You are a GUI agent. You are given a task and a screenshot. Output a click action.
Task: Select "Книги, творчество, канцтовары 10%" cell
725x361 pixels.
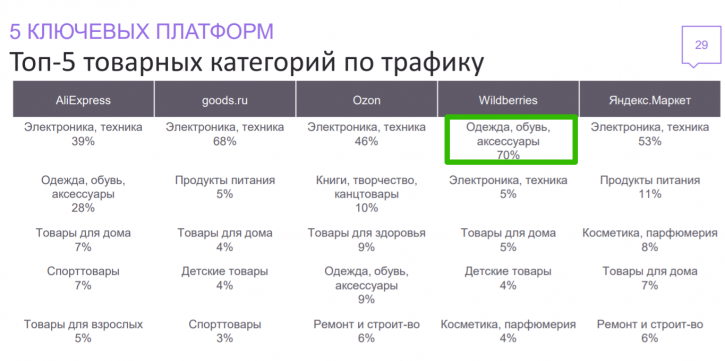click(367, 194)
